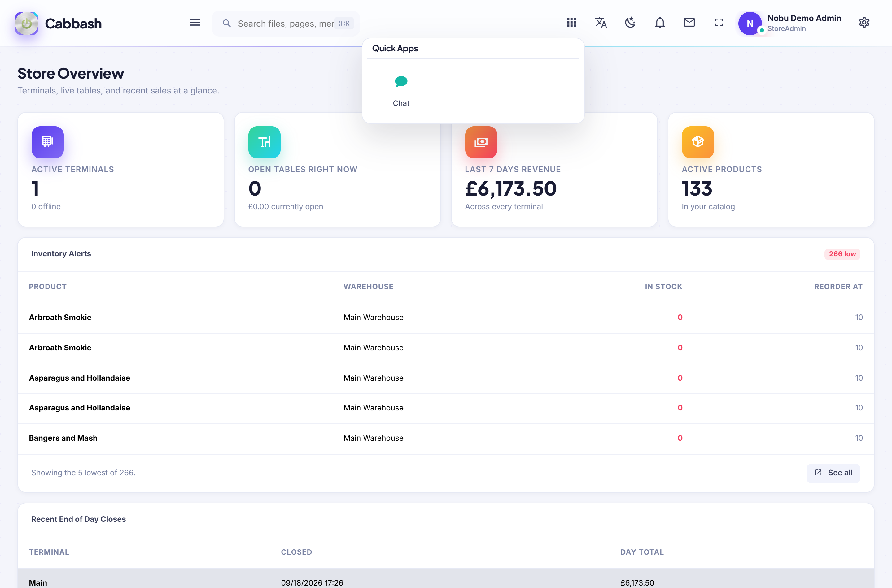Click the Last 7 Days Revenue icon
Image resolution: width=892 pixels, height=588 pixels.
(x=481, y=142)
